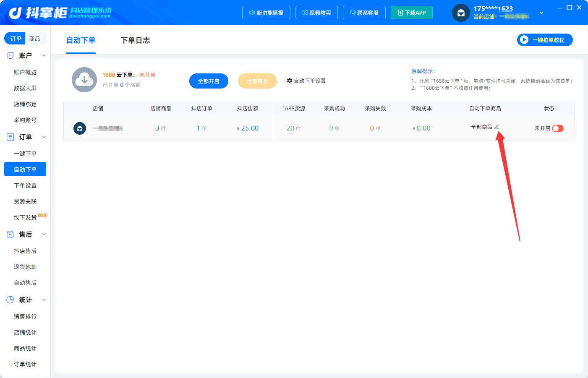Screen dimensions: 588x378
Task: Click the 统计 pie chart icon
Action: [x=10, y=300]
